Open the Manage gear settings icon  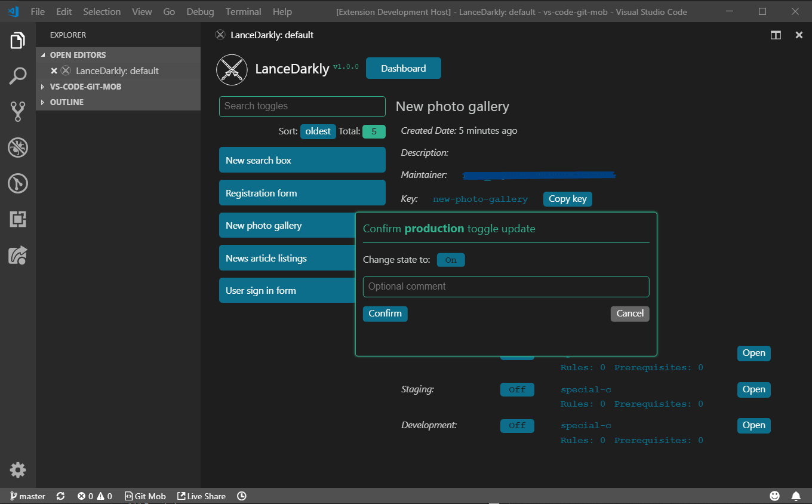pyautogui.click(x=18, y=470)
